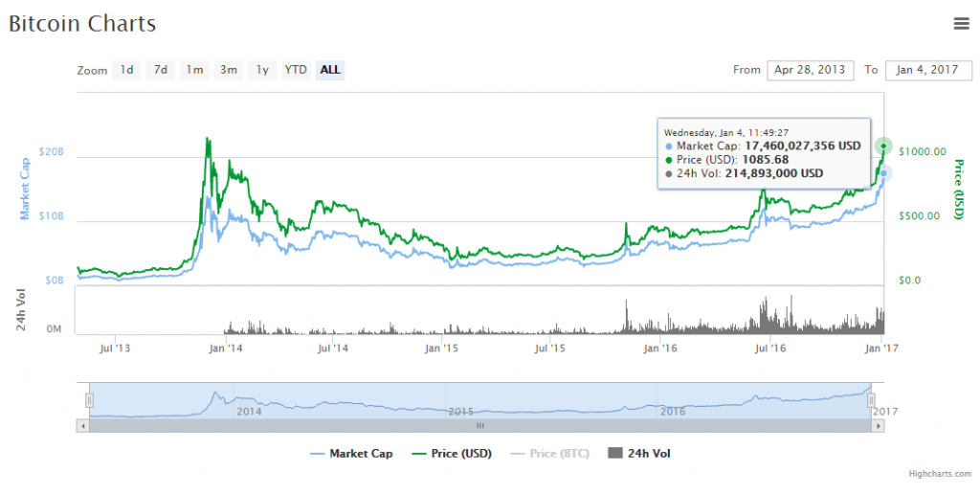Toggle the Price (USD) series legend
The image size is (980, 495).
click(x=452, y=454)
